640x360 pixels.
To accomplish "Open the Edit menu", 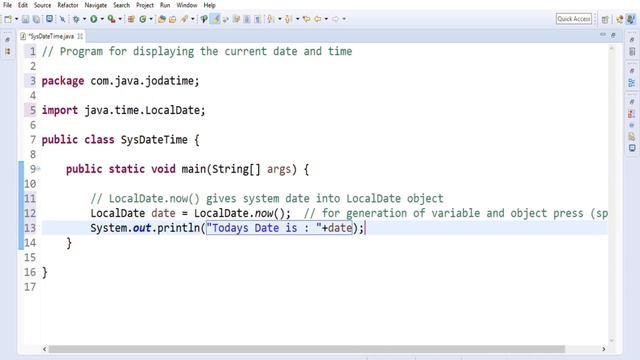I will (23, 5).
